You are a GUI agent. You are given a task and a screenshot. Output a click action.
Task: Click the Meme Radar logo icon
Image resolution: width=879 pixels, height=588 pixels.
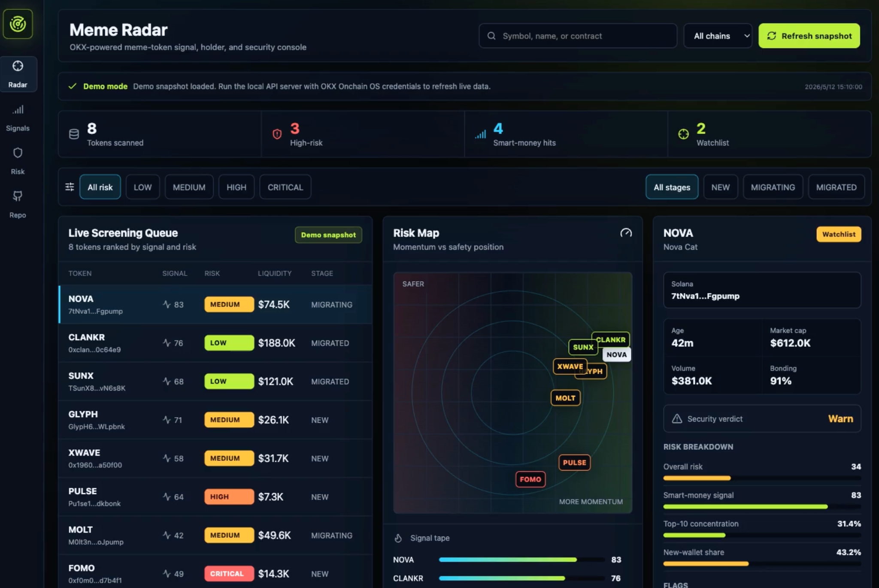tap(18, 24)
